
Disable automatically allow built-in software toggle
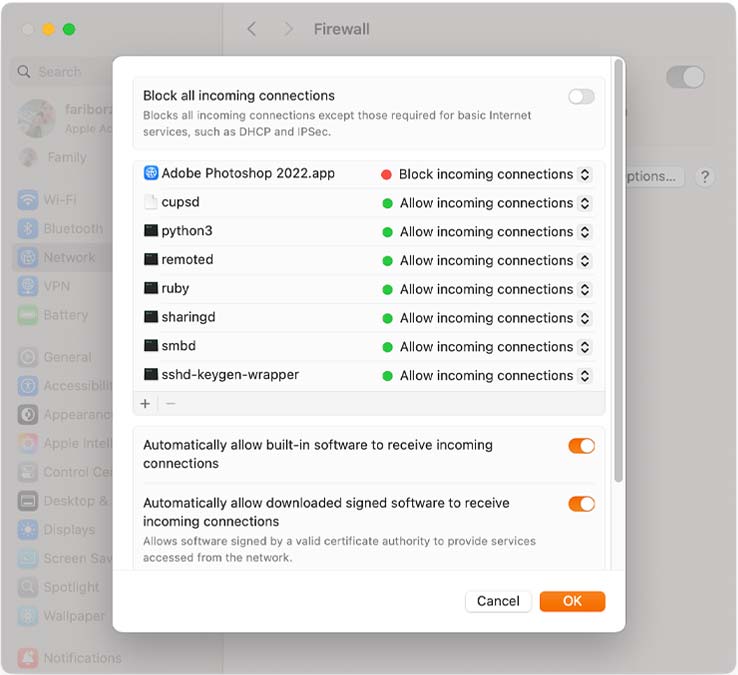[x=581, y=446]
